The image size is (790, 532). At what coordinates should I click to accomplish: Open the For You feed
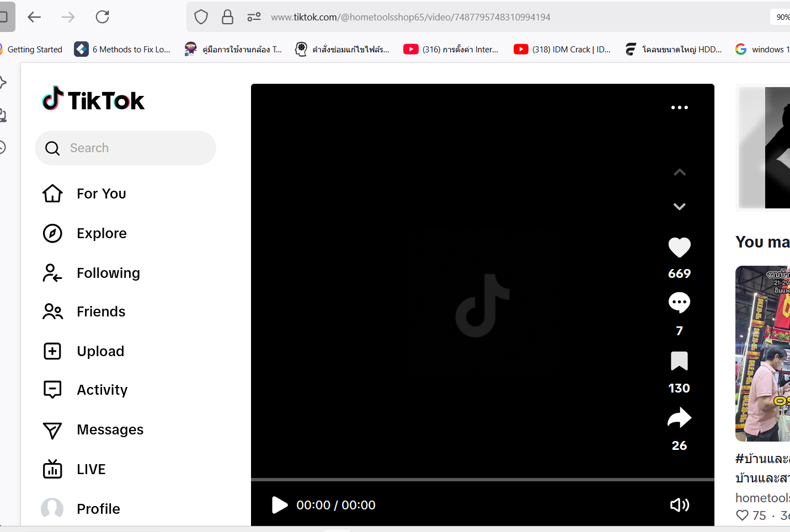pos(102,194)
